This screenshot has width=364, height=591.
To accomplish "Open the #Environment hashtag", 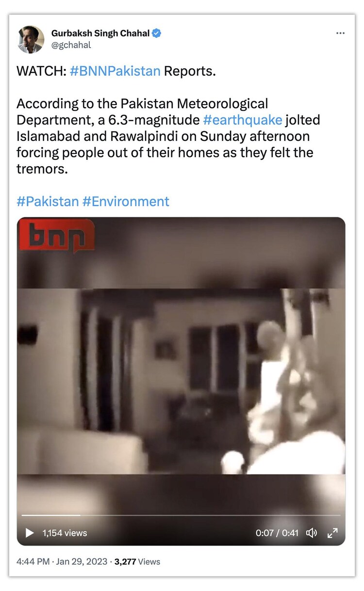I will (x=126, y=201).
